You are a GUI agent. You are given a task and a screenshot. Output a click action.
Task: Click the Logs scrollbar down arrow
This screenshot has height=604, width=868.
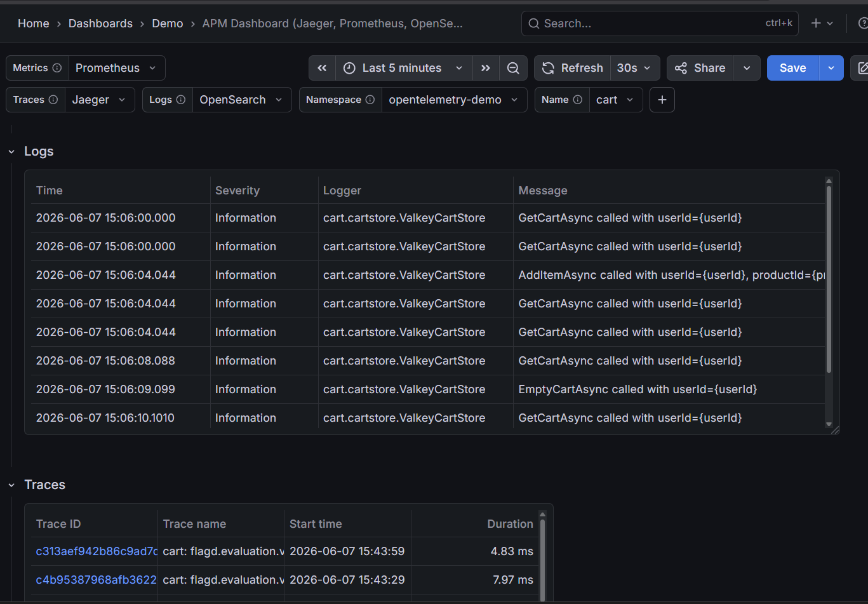coord(829,424)
